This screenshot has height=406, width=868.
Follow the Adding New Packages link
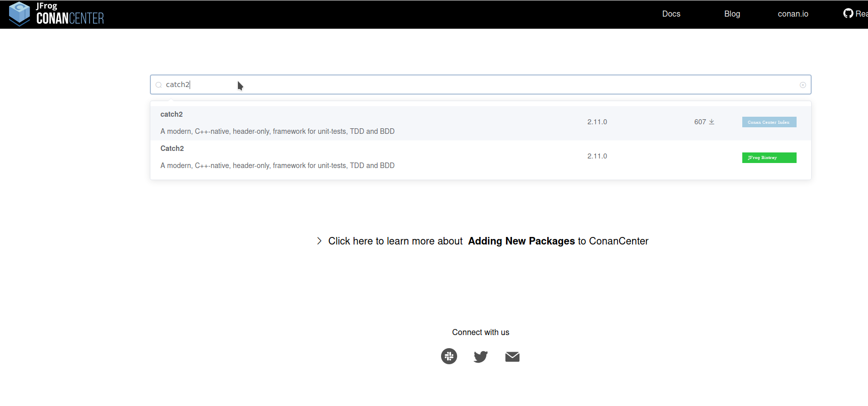[x=521, y=241]
